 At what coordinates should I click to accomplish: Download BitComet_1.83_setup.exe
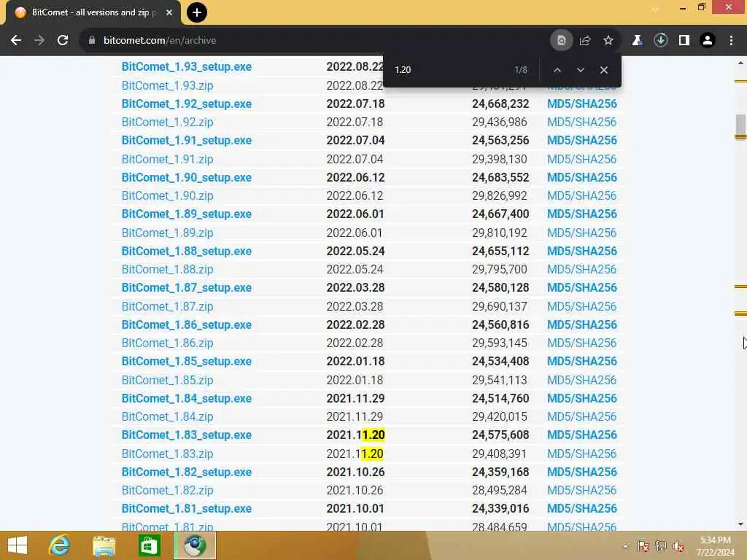click(186, 435)
